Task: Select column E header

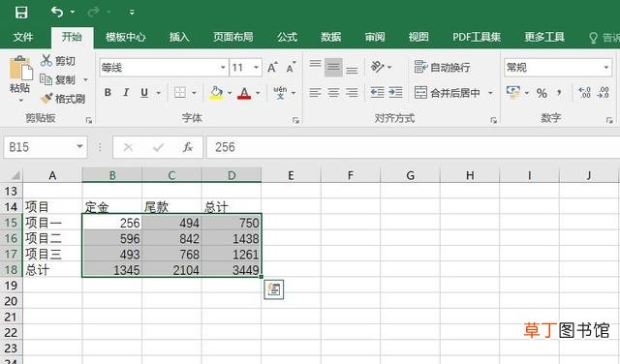Action: pos(291,175)
